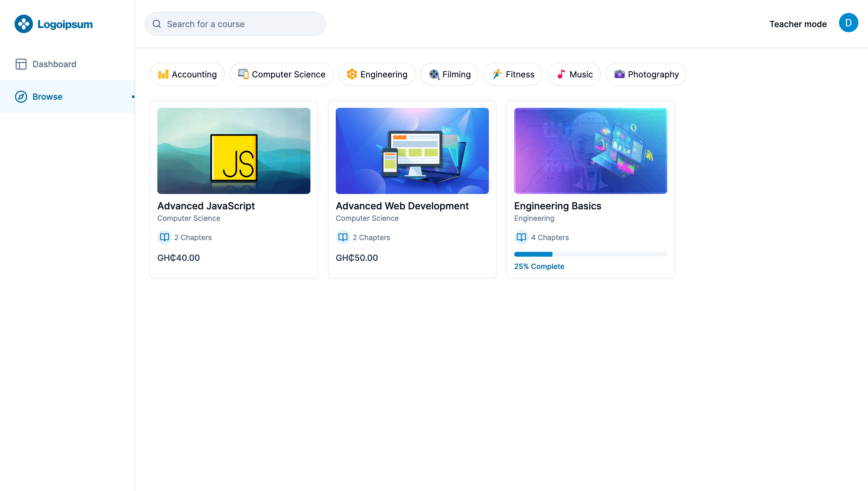Select the Filming category chip
868x491 pixels.
point(449,74)
